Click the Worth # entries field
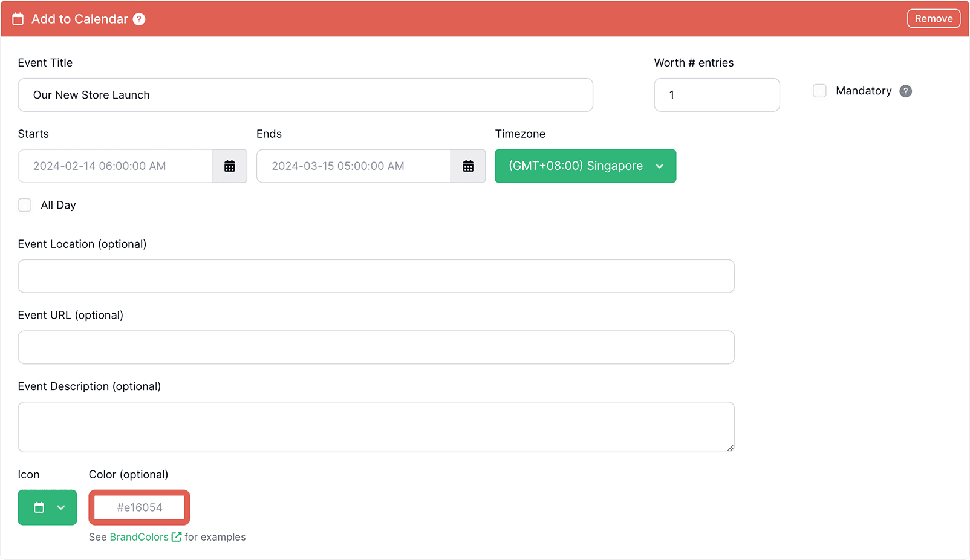970x560 pixels. pos(716,94)
